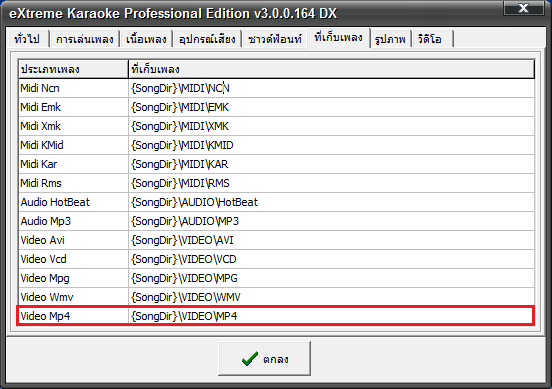This screenshot has width=552, height=389.
Task: Select the Audio Mp3 row label
Action: tap(73, 221)
